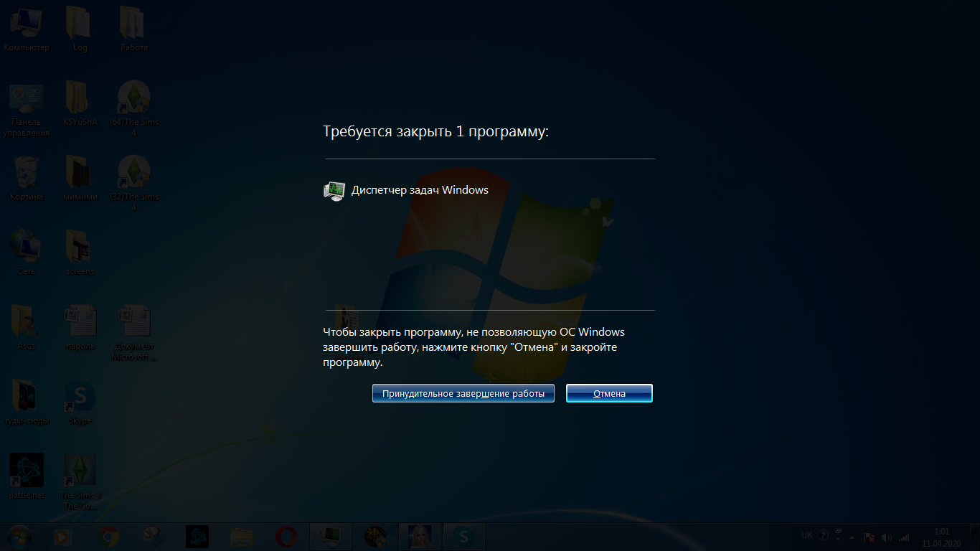The image size is (980, 551).
Task: Open the Snipping Tool taskbar icon
Action: coord(152,537)
